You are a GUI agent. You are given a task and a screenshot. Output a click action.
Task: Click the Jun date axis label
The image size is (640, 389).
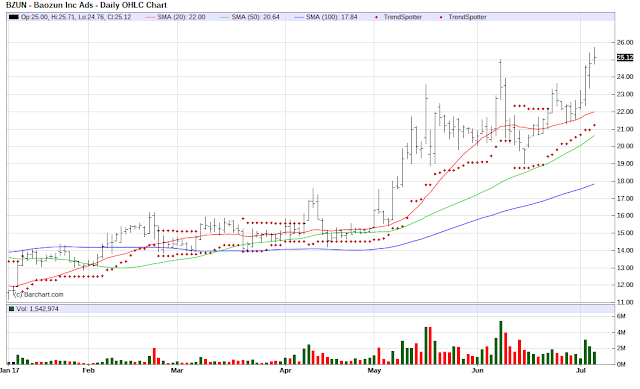coord(478,371)
